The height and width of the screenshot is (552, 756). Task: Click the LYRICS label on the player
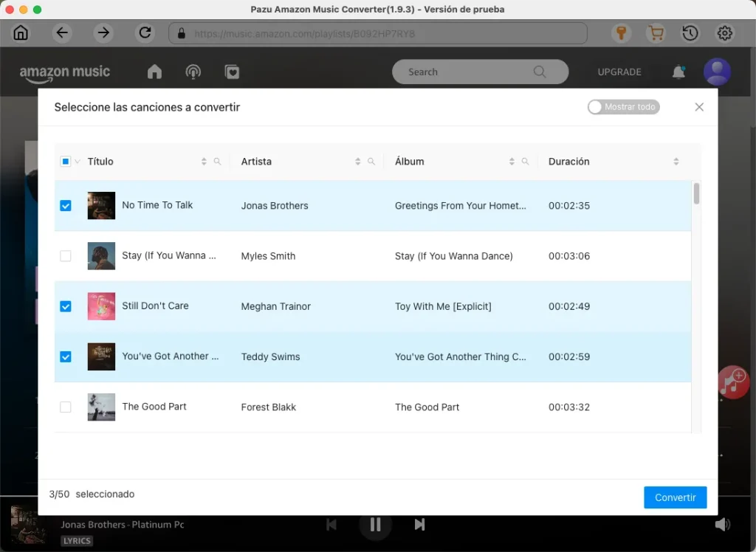tap(76, 540)
